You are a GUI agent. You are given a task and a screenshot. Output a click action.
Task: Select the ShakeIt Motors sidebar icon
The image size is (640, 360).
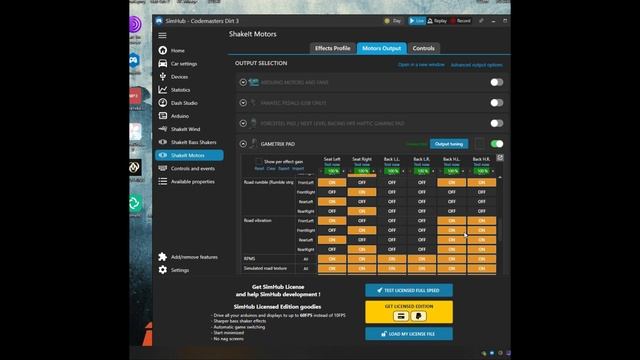(x=162, y=155)
